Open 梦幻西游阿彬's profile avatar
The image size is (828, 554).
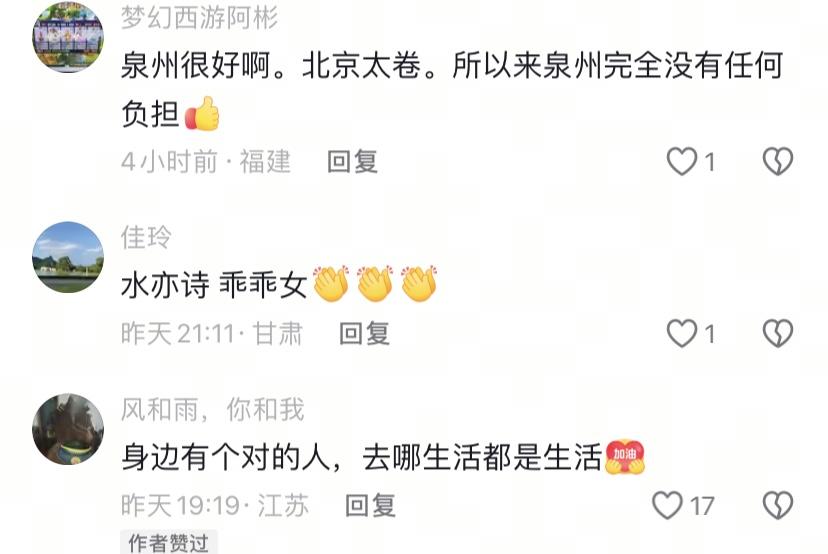pos(68,37)
